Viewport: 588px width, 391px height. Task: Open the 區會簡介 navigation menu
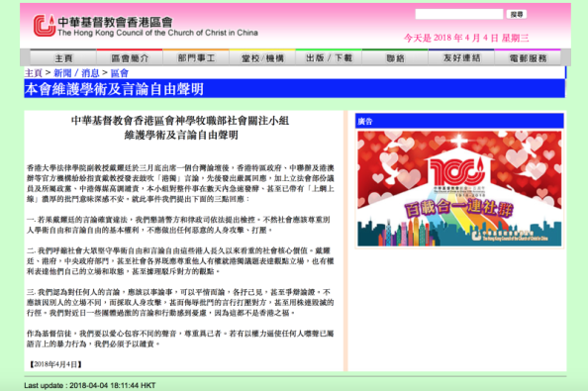point(130,58)
